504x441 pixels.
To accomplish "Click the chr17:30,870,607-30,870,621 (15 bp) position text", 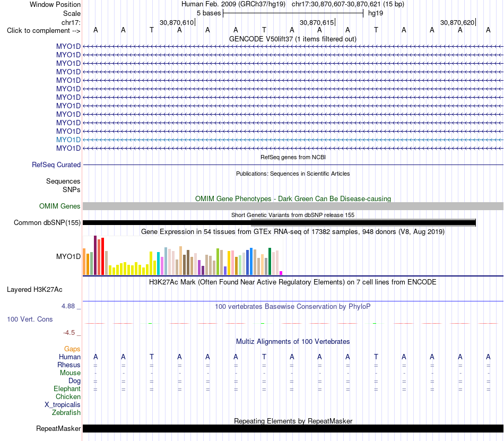I will pos(348,4).
